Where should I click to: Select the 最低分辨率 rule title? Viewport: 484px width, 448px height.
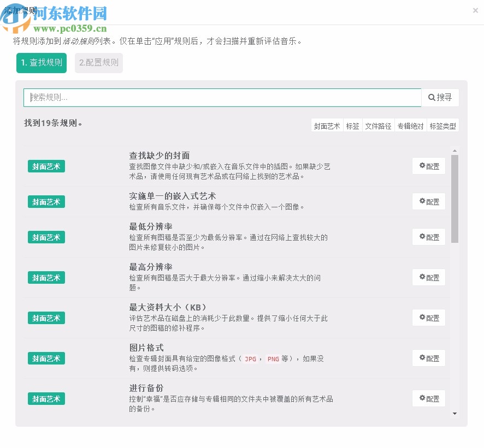(151, 226)
